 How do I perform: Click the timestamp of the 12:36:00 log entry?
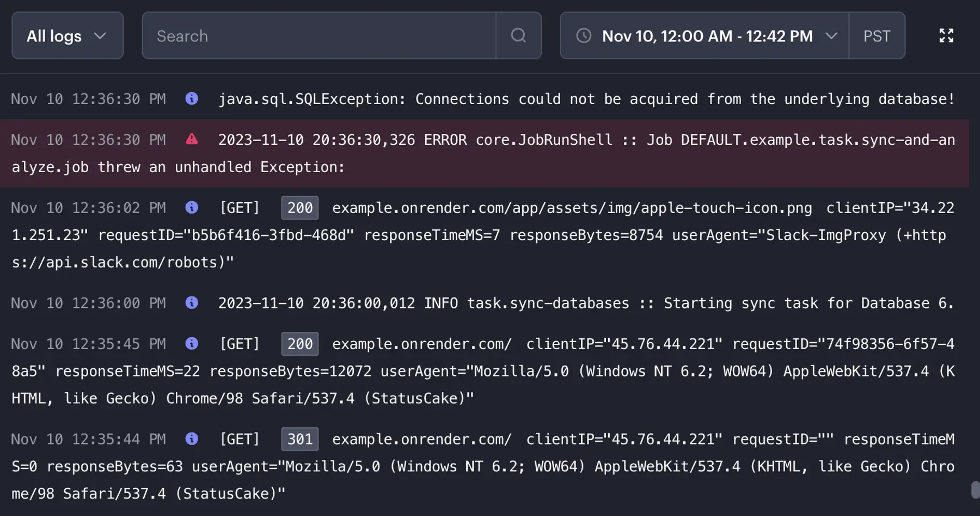(89, 303)
